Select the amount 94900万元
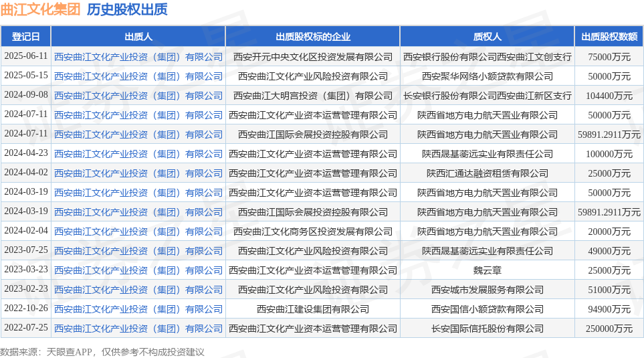Viewport: 644px width, 358px height. click(x=609, y=309)
